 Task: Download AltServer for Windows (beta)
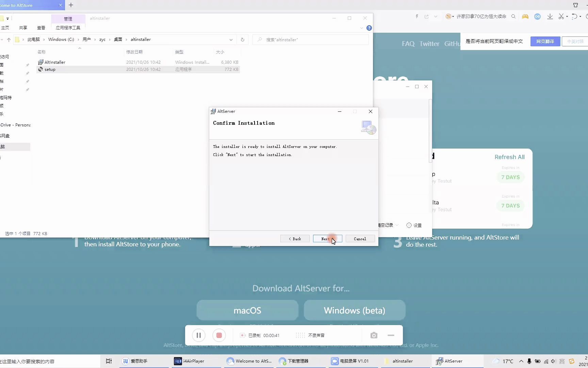355,310
